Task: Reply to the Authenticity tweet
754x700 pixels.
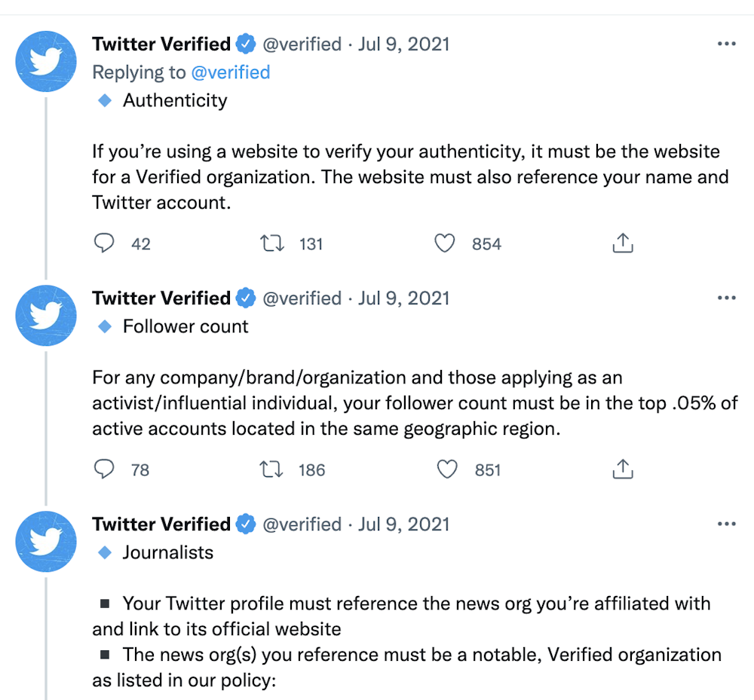Action: click(x=104, y=243)
